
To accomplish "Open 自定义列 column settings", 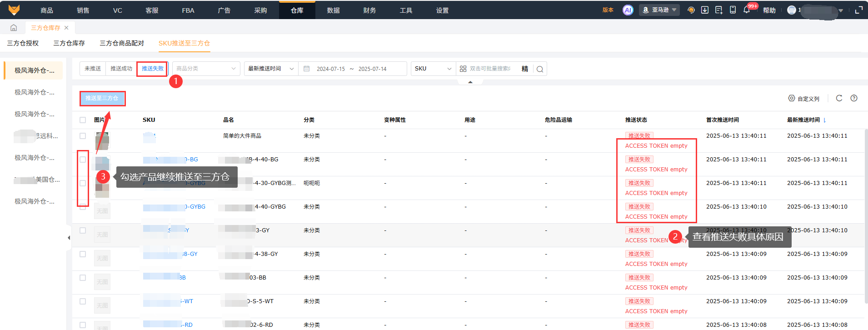I will tap(803, 99).
